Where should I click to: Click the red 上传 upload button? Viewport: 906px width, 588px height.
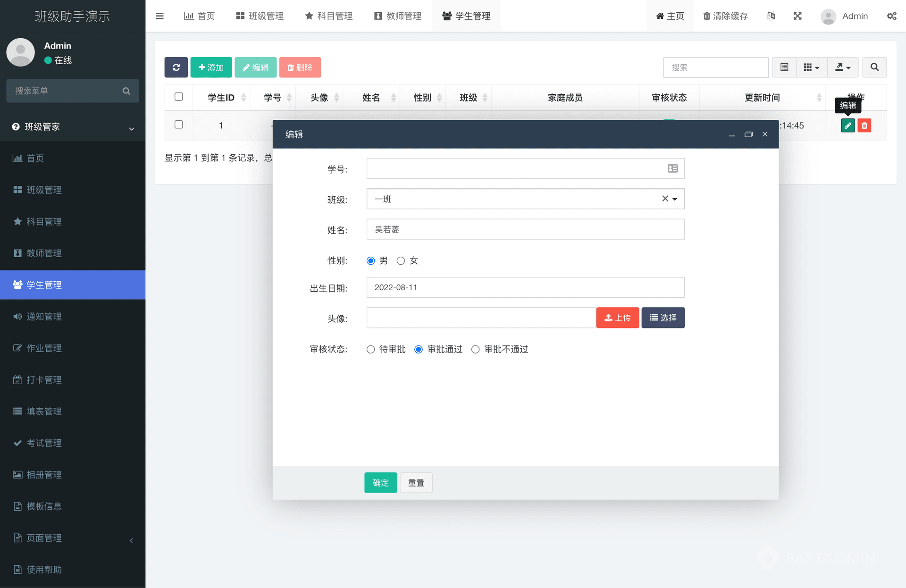pos(617,318)
